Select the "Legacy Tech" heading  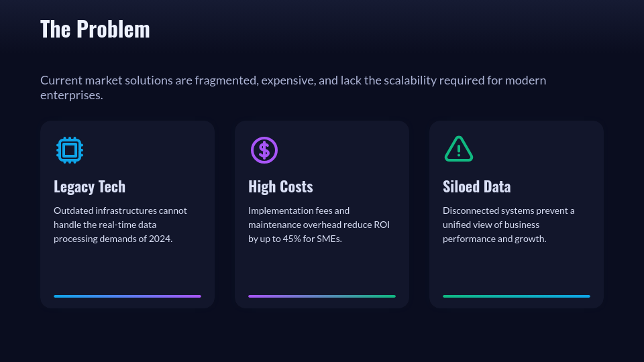[89, 186]
